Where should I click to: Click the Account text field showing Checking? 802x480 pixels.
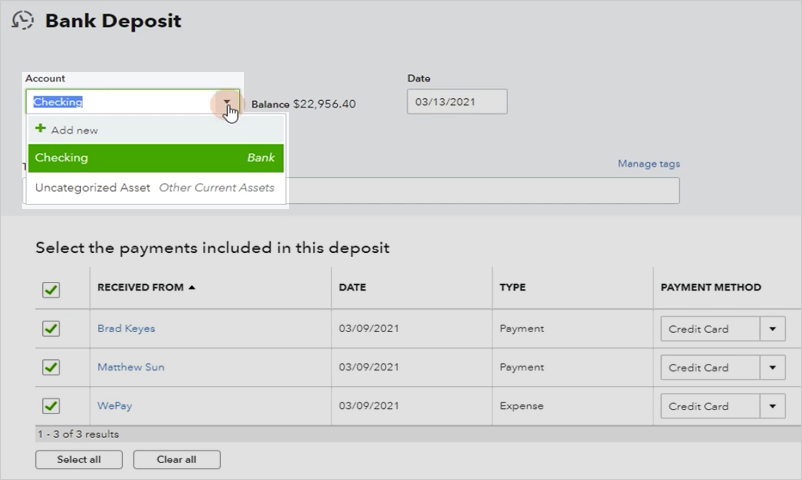[x=120, y=102]
